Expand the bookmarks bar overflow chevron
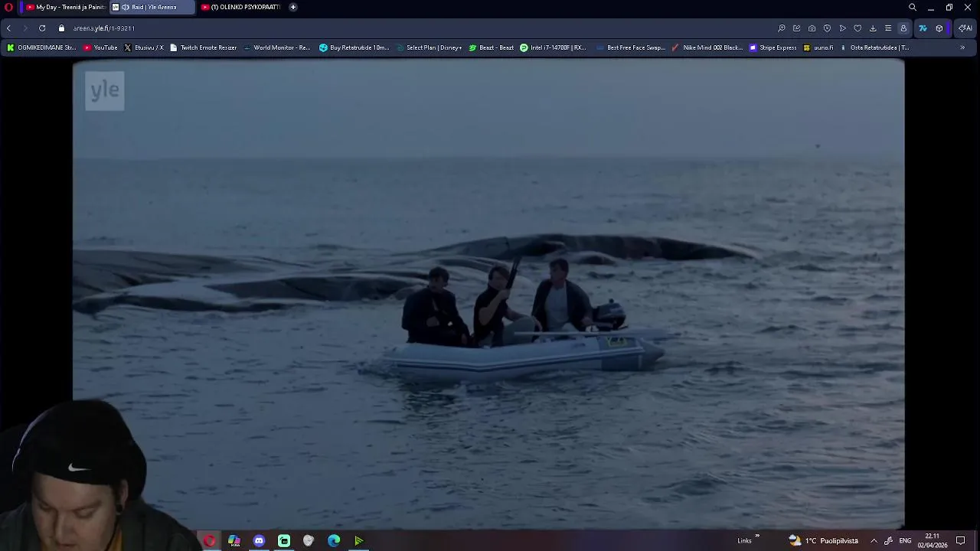 click(962, 47)
